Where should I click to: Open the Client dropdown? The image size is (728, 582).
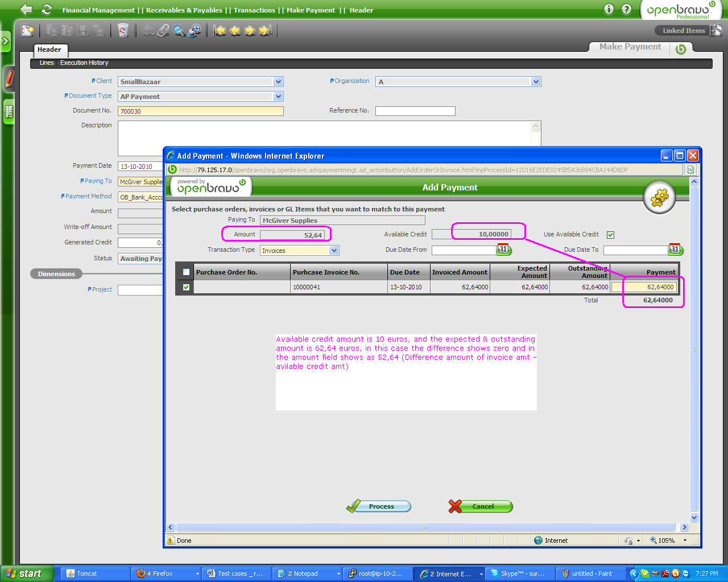click(278, 82)
